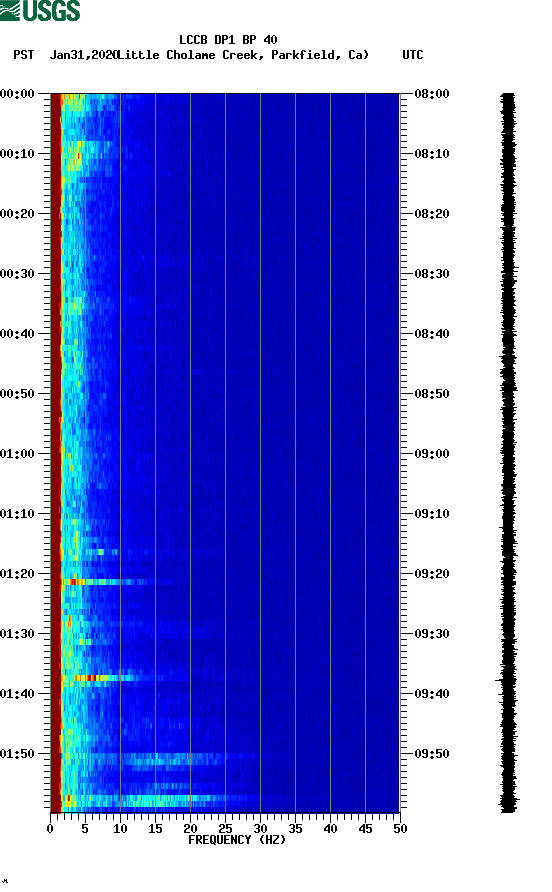Screen dimensions: 552x892
Task: Click the 08:00 UTC time label
Action: coord(432,94)
